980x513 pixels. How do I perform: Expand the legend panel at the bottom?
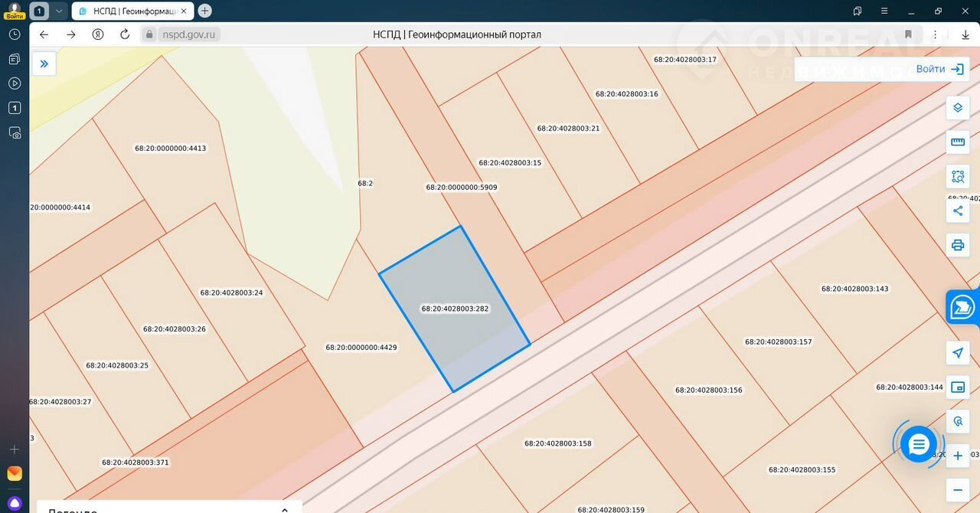[285, 509]
